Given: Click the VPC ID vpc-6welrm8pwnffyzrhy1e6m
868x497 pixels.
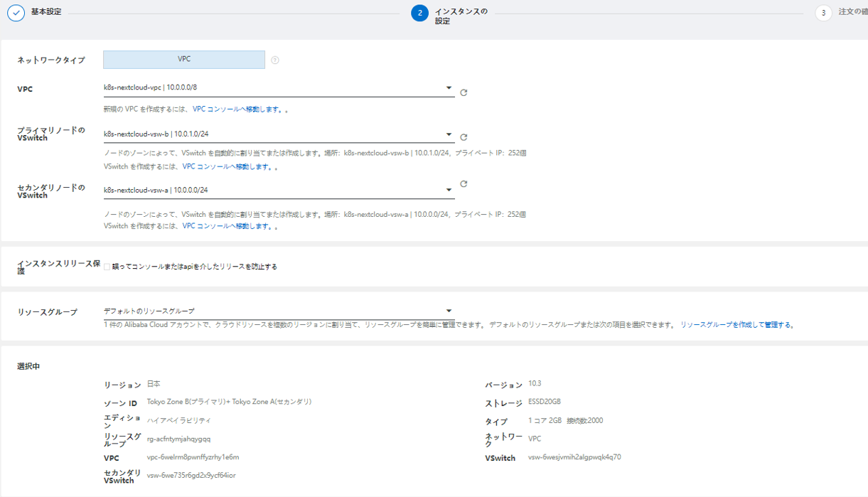Looking at the screenshot, I should (193, 457).
